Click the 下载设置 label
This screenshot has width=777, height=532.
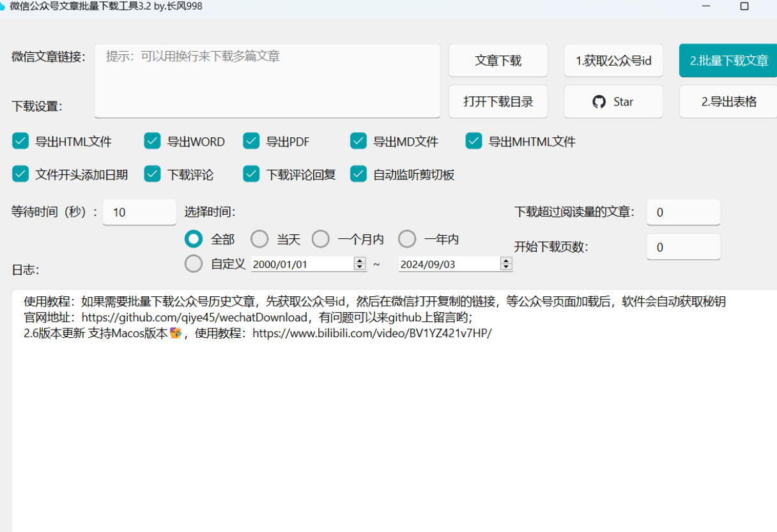point(37,106)
